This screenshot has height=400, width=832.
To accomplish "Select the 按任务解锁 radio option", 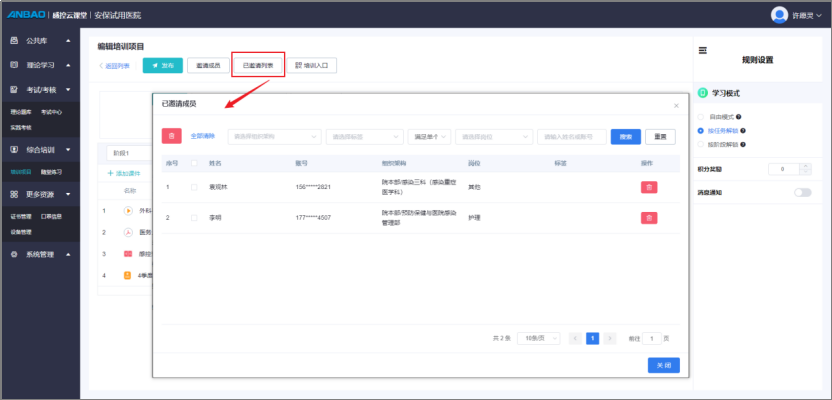I will 701,131.
